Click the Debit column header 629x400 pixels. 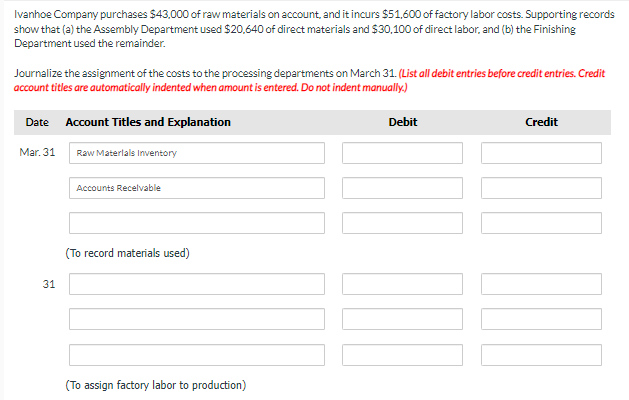[x=402, y=122]
